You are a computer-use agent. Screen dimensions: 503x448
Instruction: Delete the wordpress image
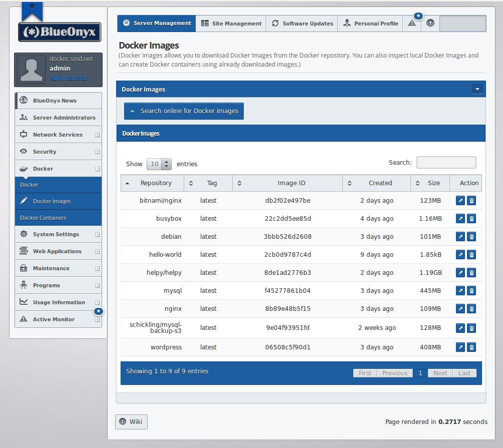(x=471, y=347)
